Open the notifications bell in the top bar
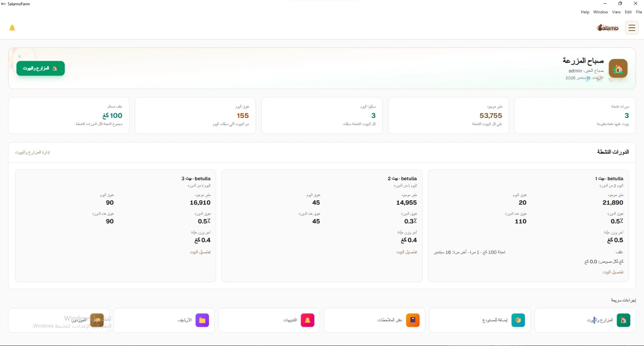Viewport: 644px width, 346px height. coord(12,28)
